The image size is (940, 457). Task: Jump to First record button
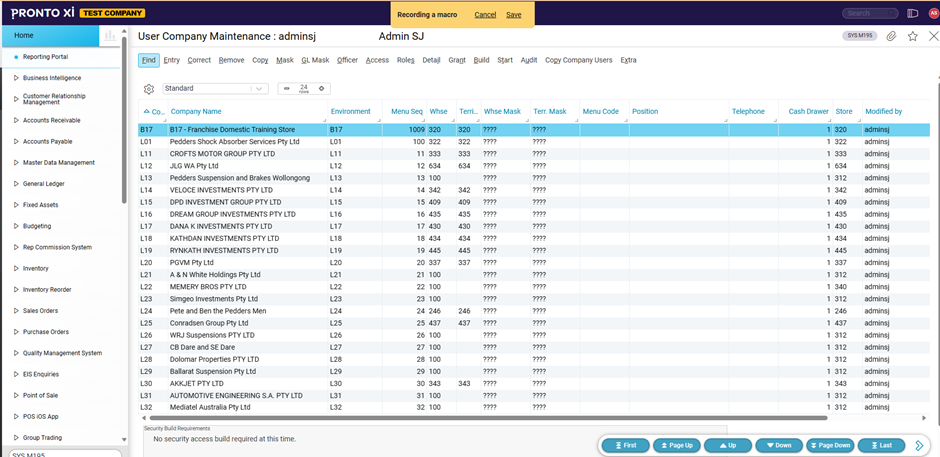coord(625,446)
